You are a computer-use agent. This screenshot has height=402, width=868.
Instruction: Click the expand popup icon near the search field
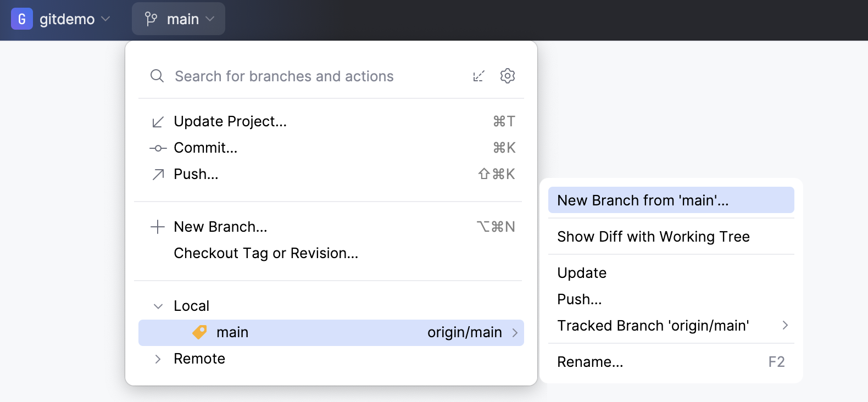tap(478, 76)
